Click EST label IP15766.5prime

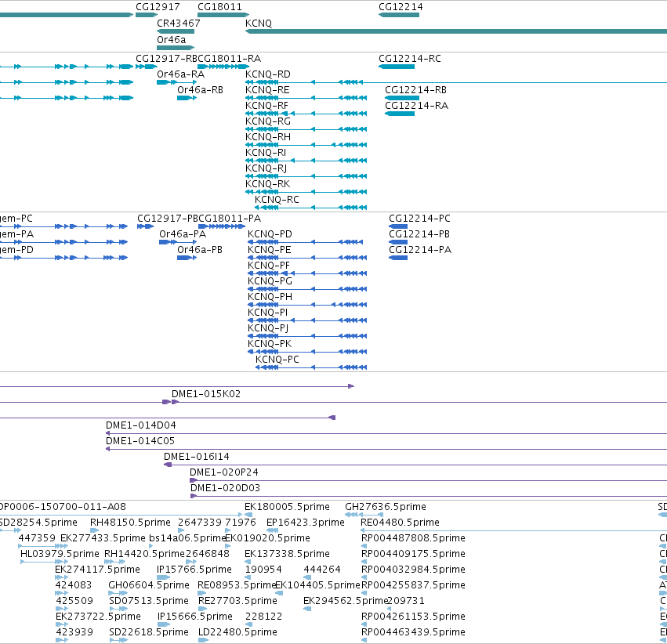(194, 570)
